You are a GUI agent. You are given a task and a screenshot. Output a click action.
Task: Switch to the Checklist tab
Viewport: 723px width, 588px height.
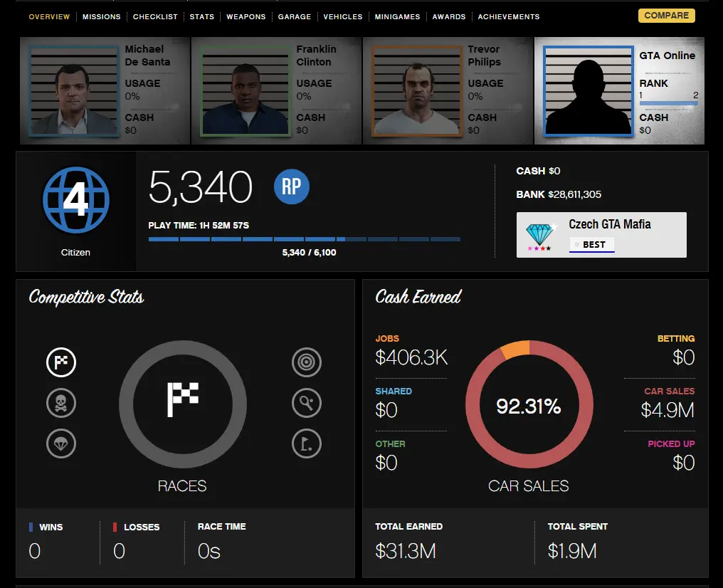155,16
